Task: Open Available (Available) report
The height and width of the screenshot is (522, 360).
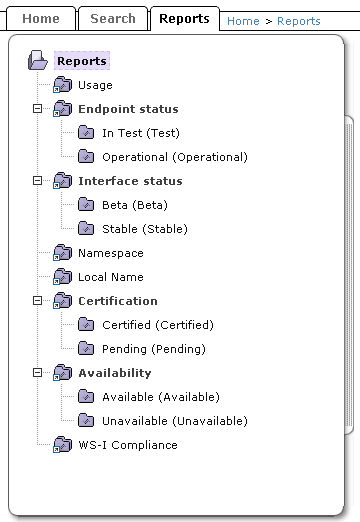Action: [161, 397]
